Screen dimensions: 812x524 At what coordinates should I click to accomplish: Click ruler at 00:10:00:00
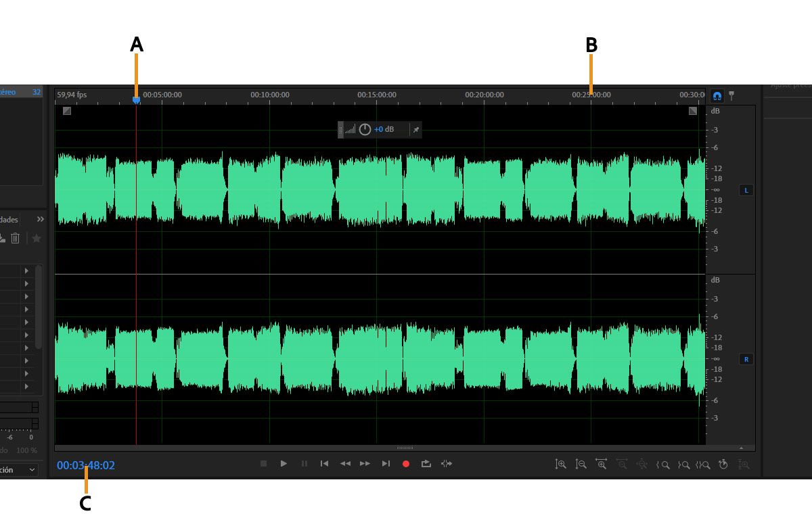[270, 95]
